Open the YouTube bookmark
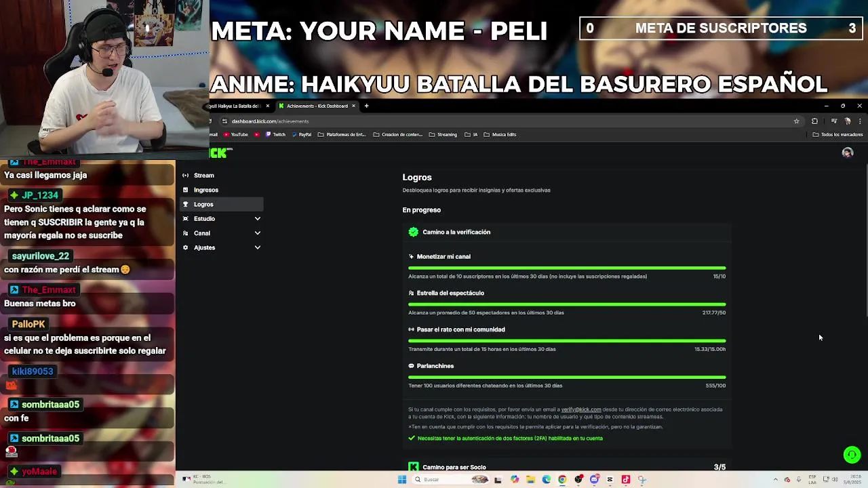Image resolution: width=868 pixels, height=488 pixels. (x=235, y=134)
